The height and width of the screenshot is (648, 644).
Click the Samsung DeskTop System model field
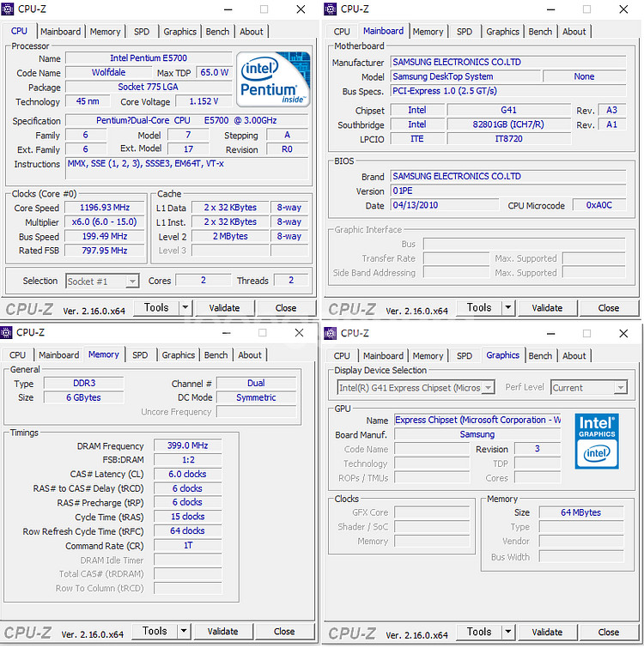[x=465, y=77]
